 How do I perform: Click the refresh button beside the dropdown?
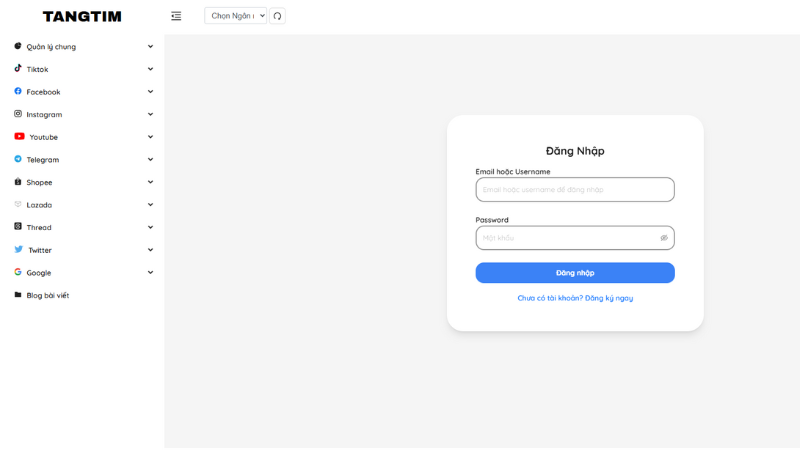[x=277, y=16]
